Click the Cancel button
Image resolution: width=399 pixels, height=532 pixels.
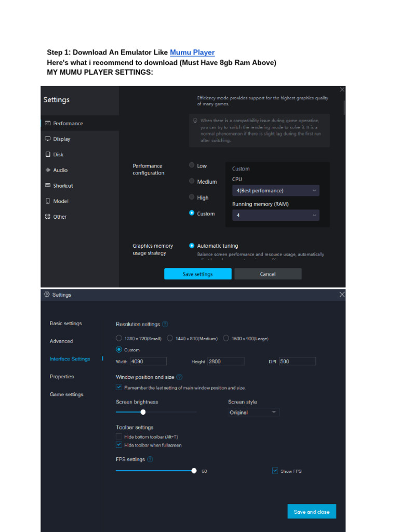(268, 274)
